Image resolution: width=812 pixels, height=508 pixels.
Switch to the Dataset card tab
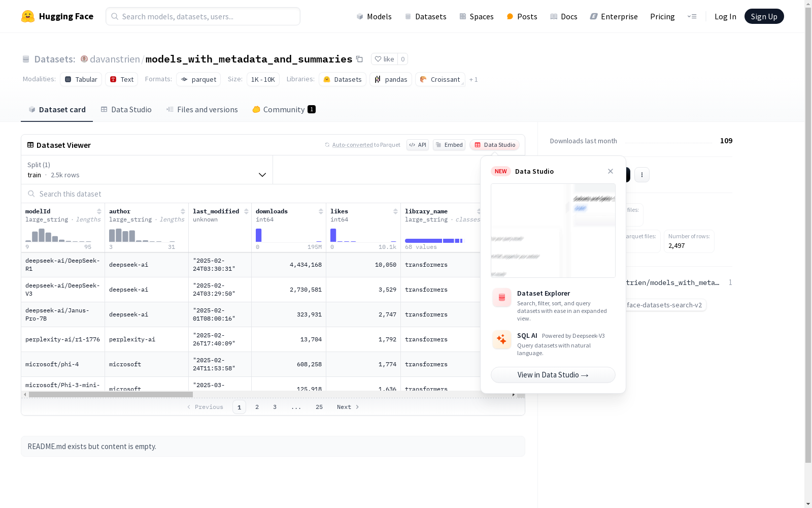click(57, 110)
